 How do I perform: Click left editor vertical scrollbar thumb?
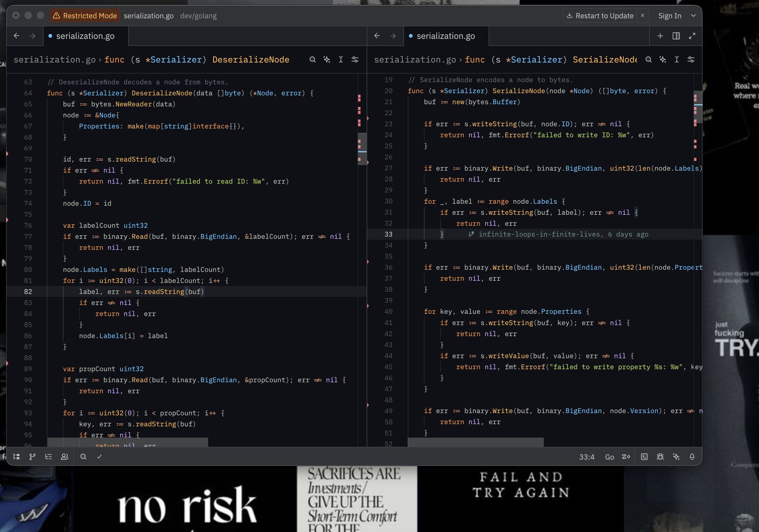362,149
